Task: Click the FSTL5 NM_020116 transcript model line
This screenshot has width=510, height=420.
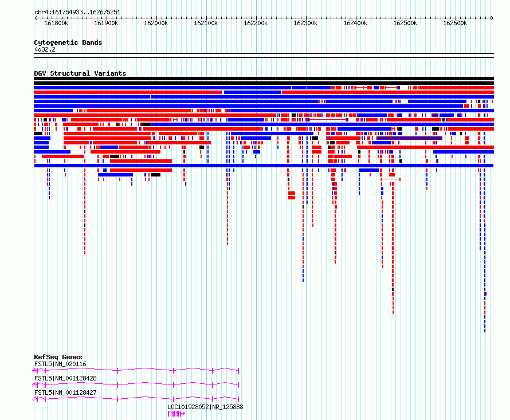Action: pos(136,370)
